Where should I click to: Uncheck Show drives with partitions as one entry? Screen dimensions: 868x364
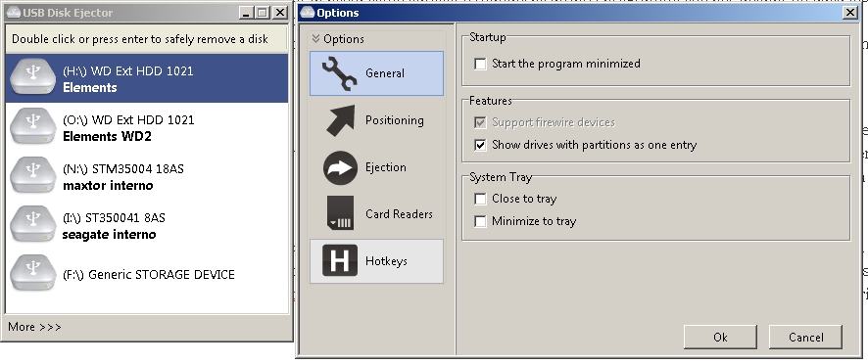coord(480,145)
